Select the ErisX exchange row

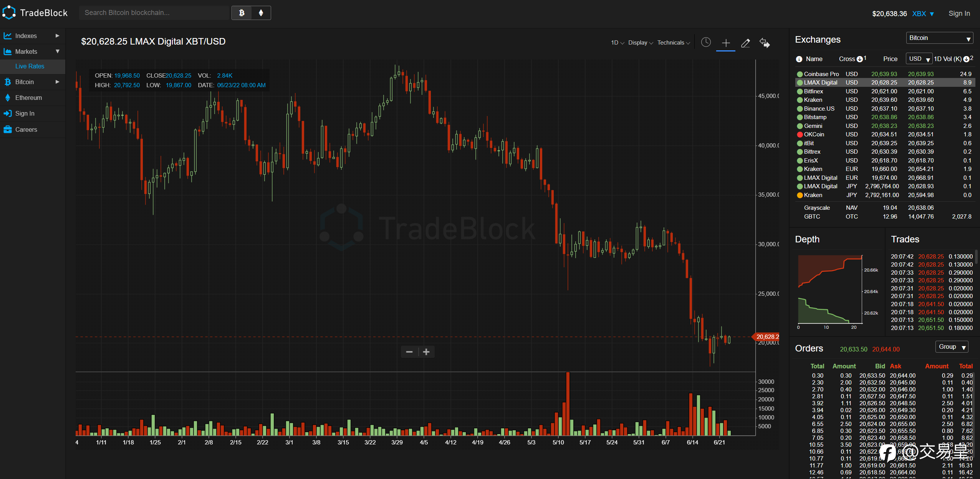885,161
